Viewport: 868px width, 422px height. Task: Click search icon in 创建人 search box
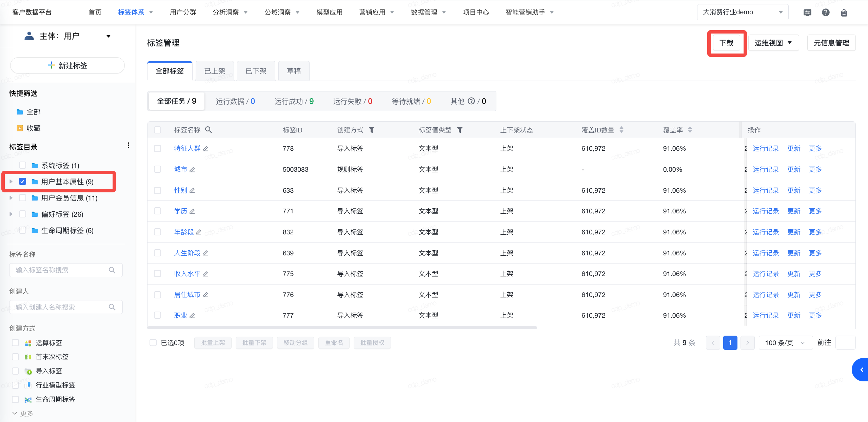112,307
